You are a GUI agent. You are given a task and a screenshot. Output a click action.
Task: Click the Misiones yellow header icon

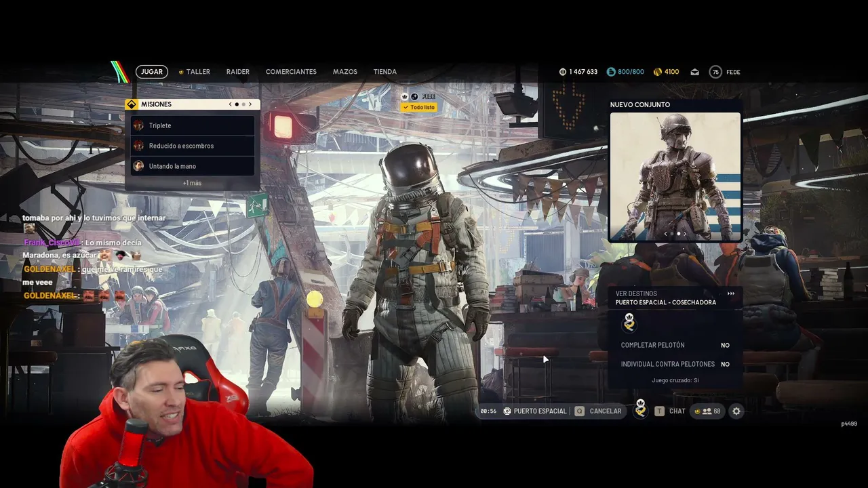point(132,104)
